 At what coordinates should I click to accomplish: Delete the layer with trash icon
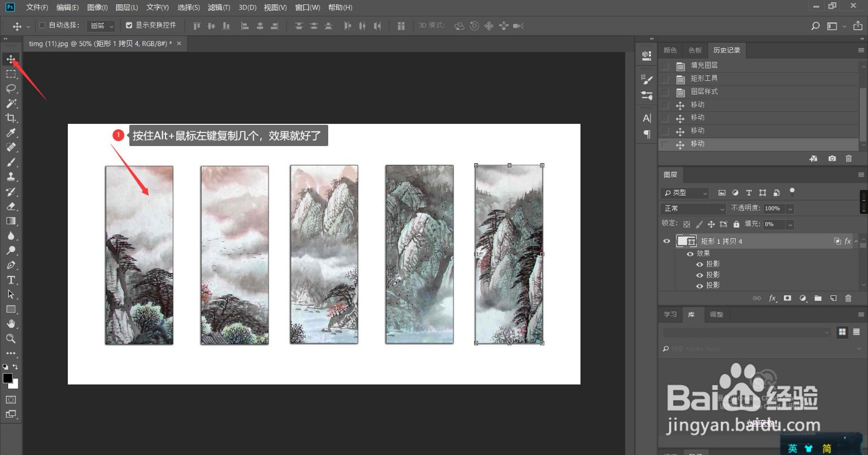848,298
